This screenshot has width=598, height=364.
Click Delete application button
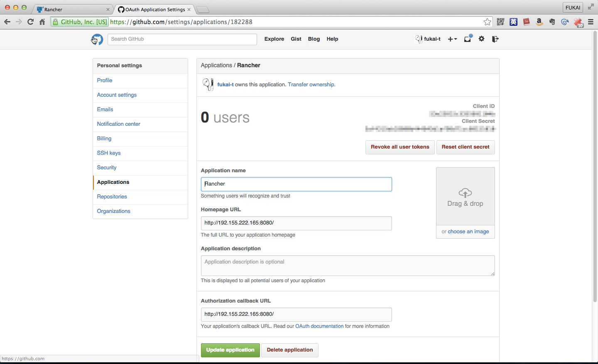[290, 350]
